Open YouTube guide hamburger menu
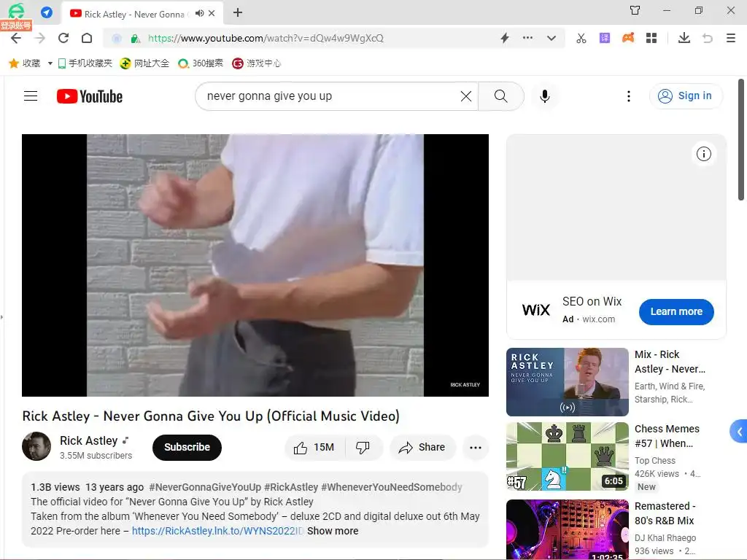 31,96
